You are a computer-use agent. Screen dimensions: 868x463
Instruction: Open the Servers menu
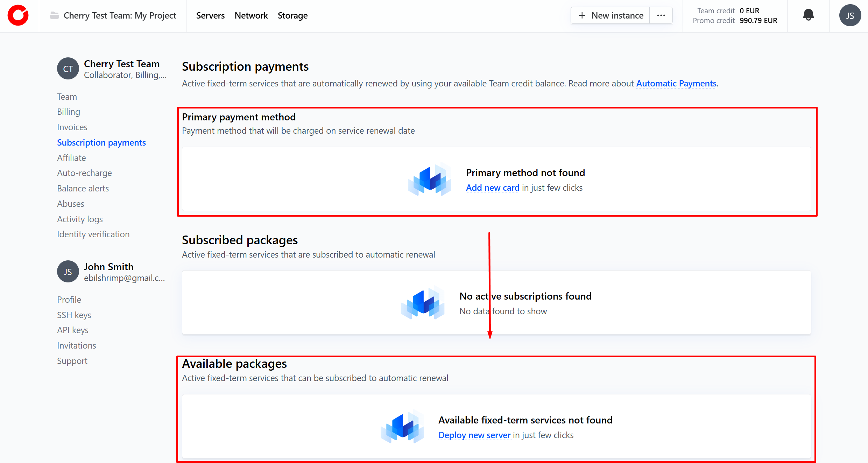210,15
